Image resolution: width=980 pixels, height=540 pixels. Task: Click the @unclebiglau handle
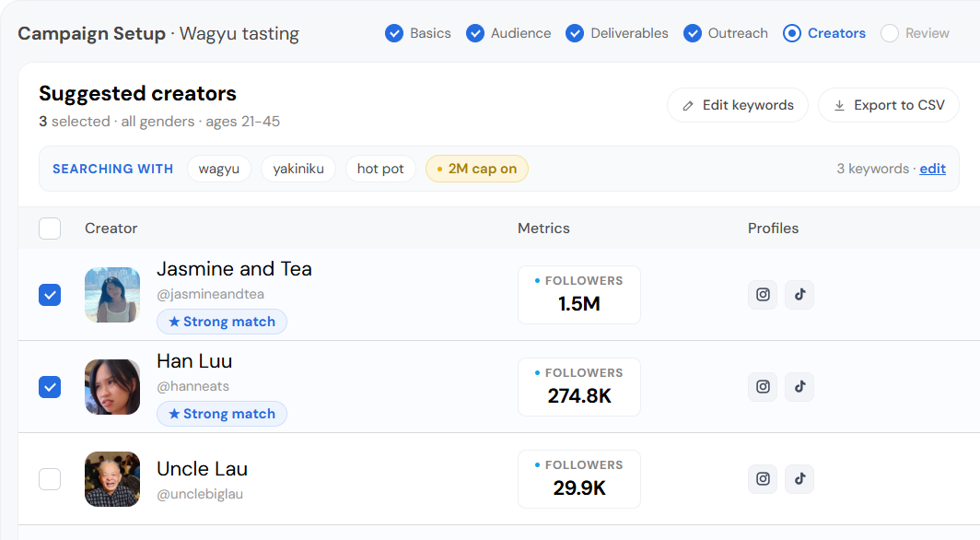click(x=200, y=494)
